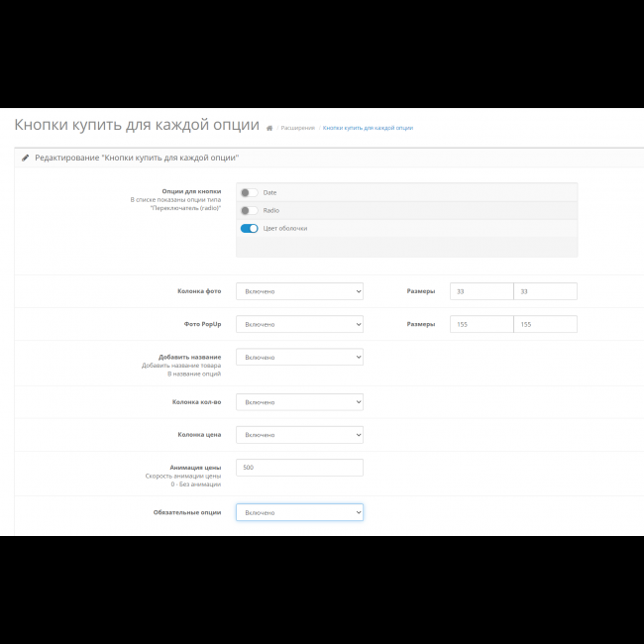Screen dimensions: 644x644
Task: Click the second Колонка фото size field
Action: (545, 291)
